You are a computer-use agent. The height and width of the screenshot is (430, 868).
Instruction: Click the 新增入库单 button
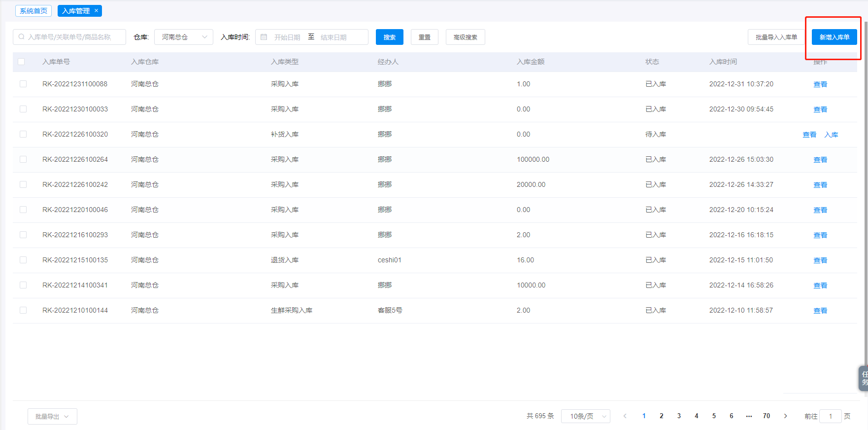pyautogui.click(x=834, y=37)
